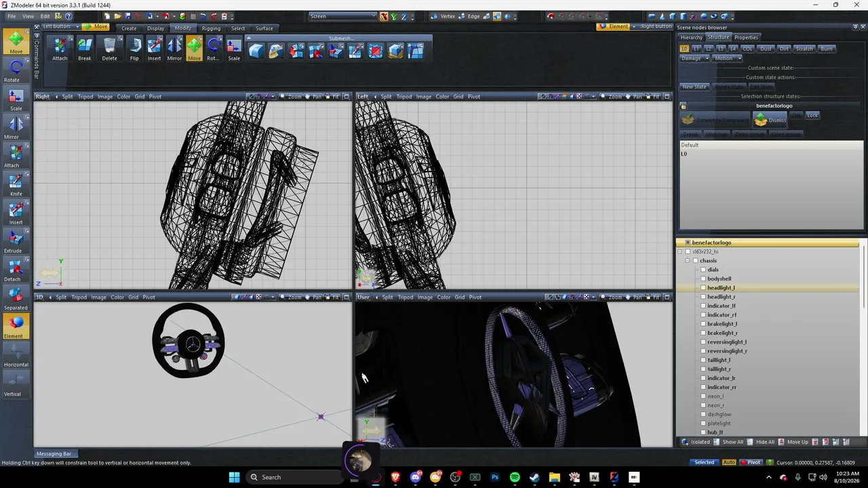
Task: Click the broom cleanup Submesh icon
Action: (276, 51)
